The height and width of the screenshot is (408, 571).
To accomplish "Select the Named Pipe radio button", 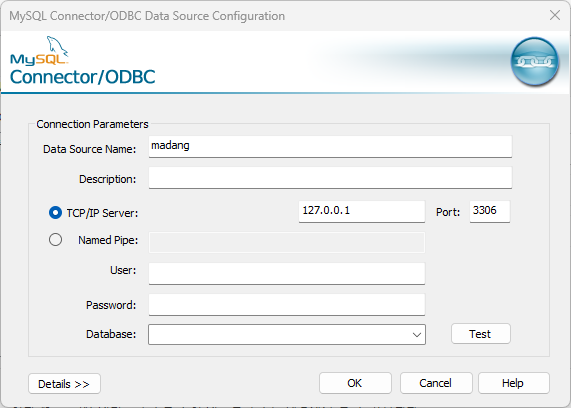I will (55, 240).
